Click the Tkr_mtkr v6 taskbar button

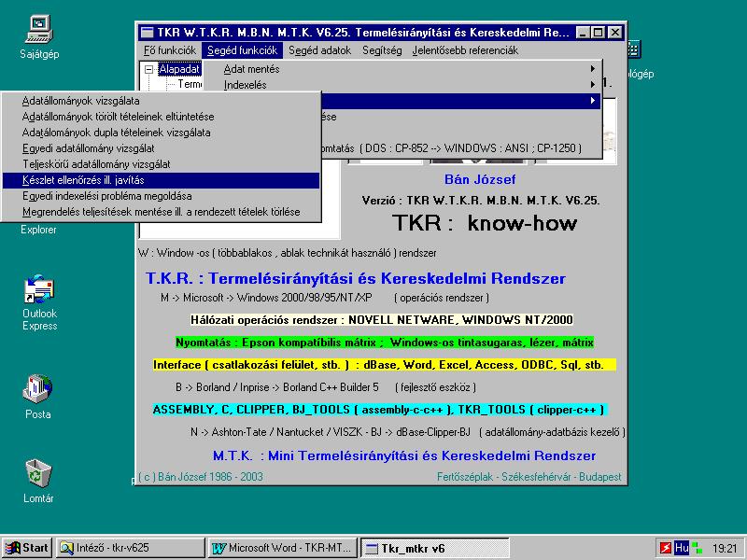435,548
